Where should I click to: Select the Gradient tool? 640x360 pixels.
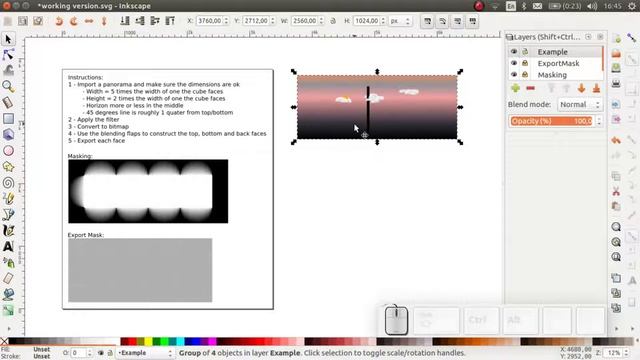8,310
